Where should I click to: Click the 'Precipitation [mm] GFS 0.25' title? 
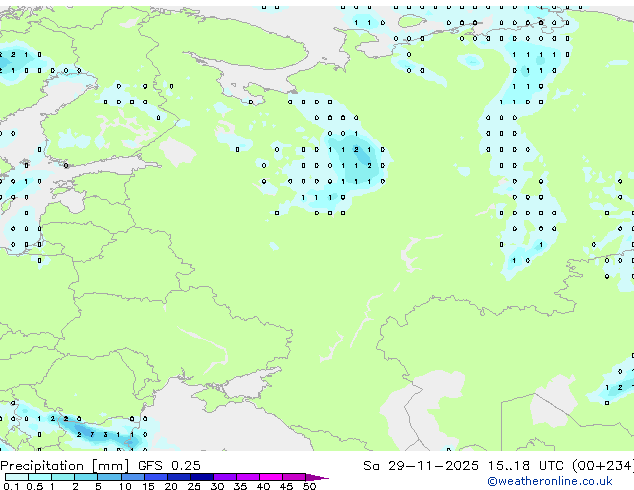100,466
